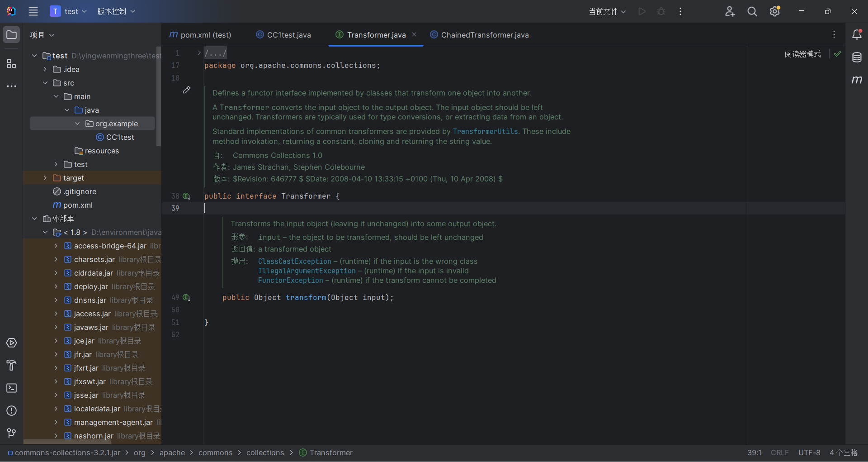Open FunctorException doc link
The height and width of the screenshot is (462, 868).
[x=290, y=280]
